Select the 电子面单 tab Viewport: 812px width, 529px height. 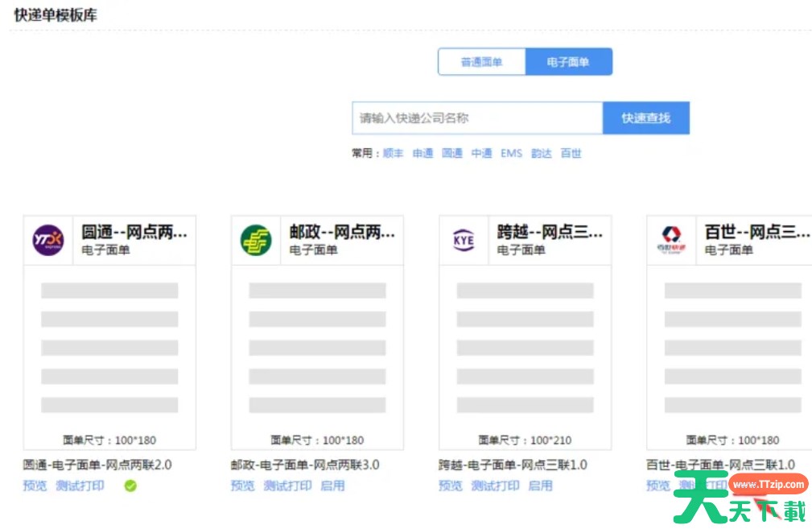(x=568, y=62)
